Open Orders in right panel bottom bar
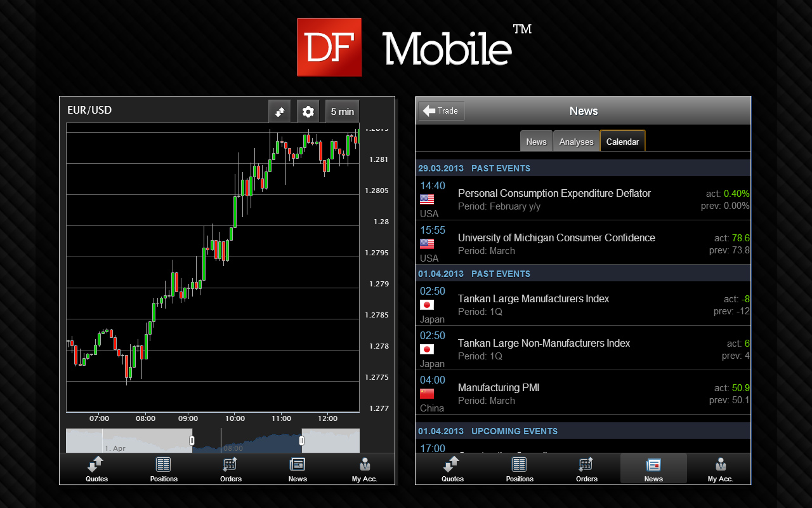The image size is (812, 508). (586, 469)
